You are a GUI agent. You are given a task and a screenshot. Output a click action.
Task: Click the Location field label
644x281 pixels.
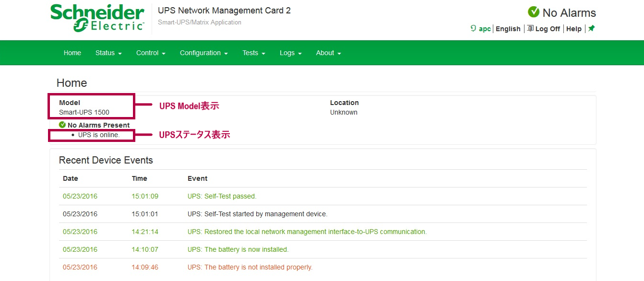(345, 103)
